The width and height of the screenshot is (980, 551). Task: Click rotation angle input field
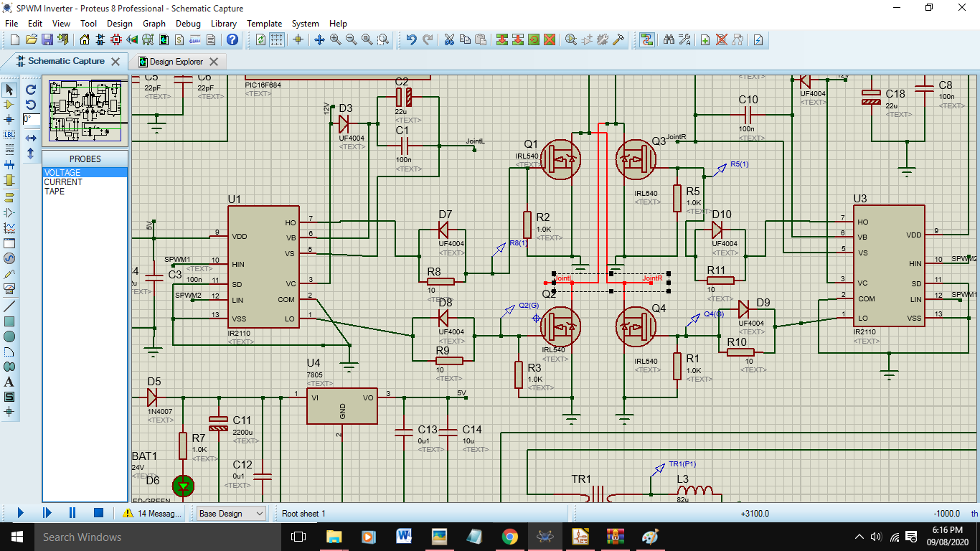point(31,119)
